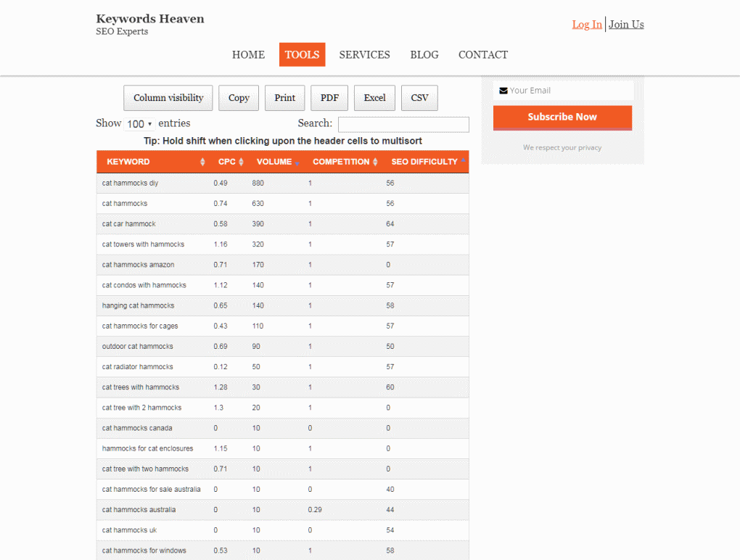Select 'hammocks for cat enclosures' keyword cell
The height and width of the screenshot is (560, 740).
click(147, 449)
